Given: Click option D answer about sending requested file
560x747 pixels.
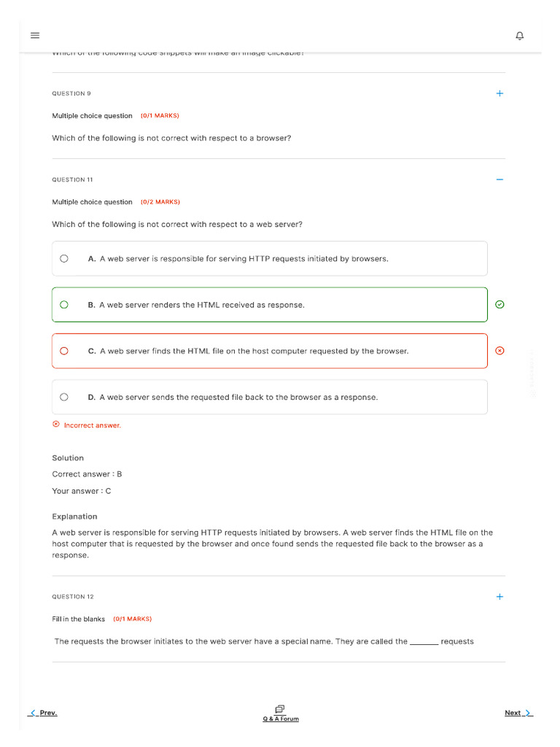Looking at the screenshot, I should (239, 398).
